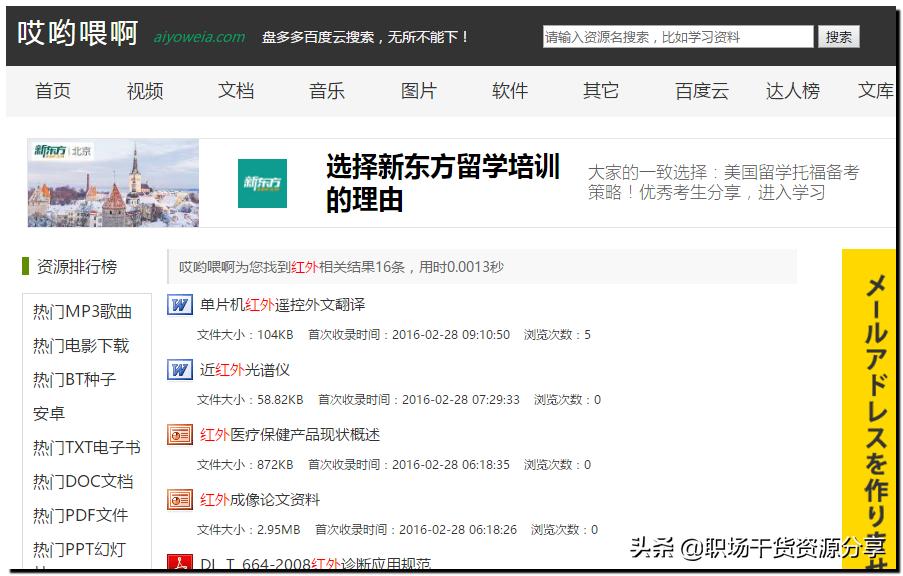Open the 百度云 navigation tab
Screen dimensions: 903x576
tap(701, 91)
